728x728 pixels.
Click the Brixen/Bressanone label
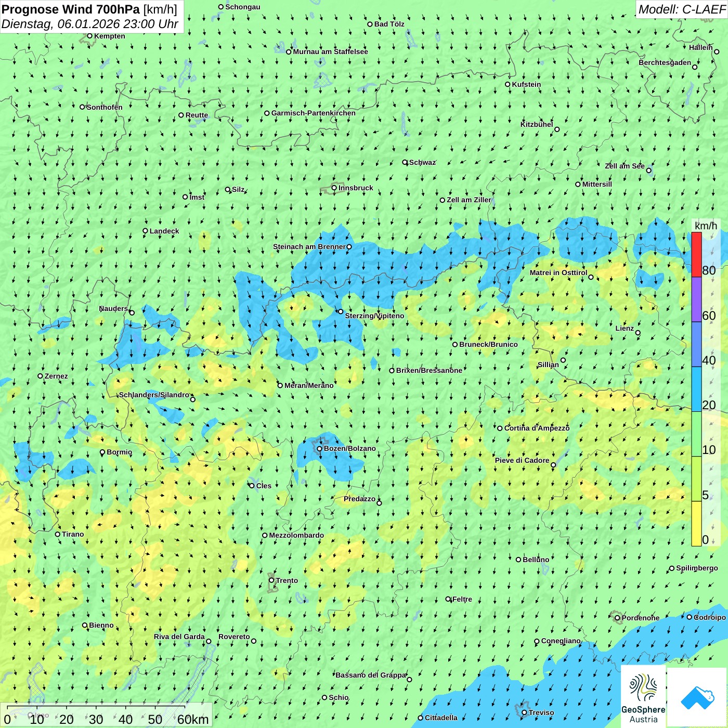[429, 370]
